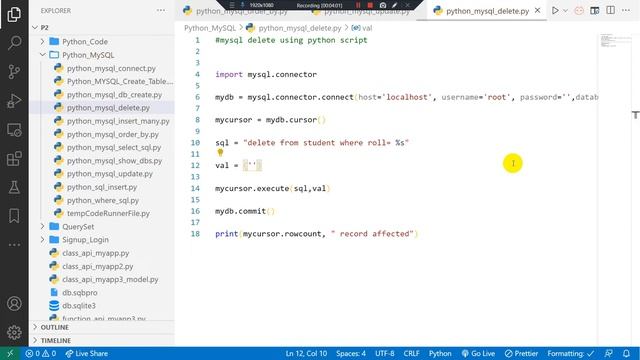This screenshot has width=640, height=360.
Task: Show additional activity bar views ellipsis
Action: [x=14, y=245]
